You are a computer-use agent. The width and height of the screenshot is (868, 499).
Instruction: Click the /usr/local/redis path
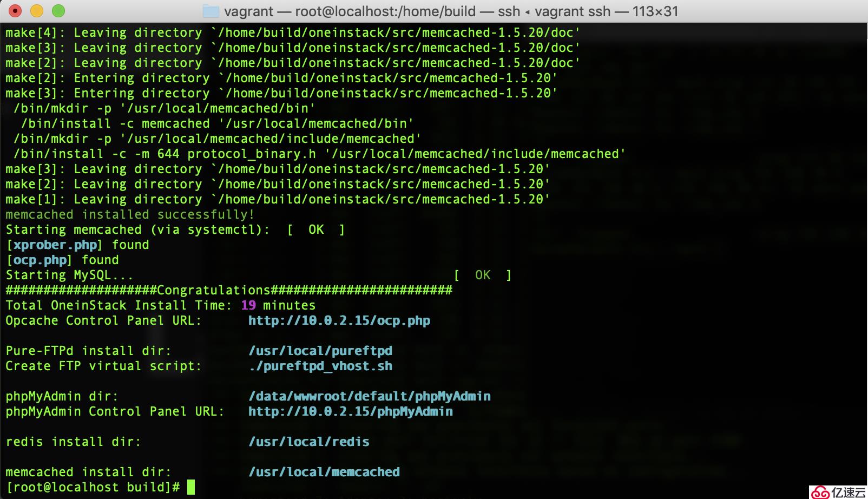[309, 442]
